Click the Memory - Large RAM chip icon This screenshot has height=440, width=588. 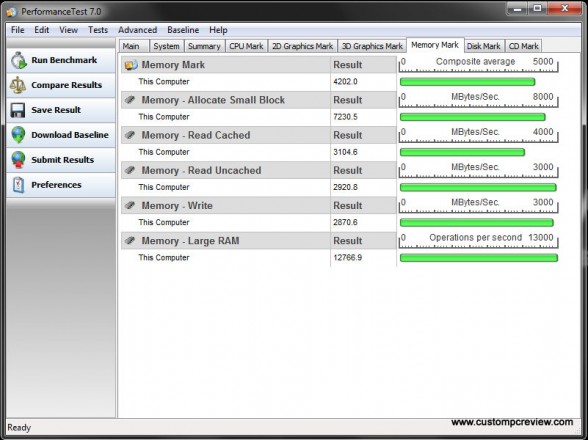tap(130, 240)
